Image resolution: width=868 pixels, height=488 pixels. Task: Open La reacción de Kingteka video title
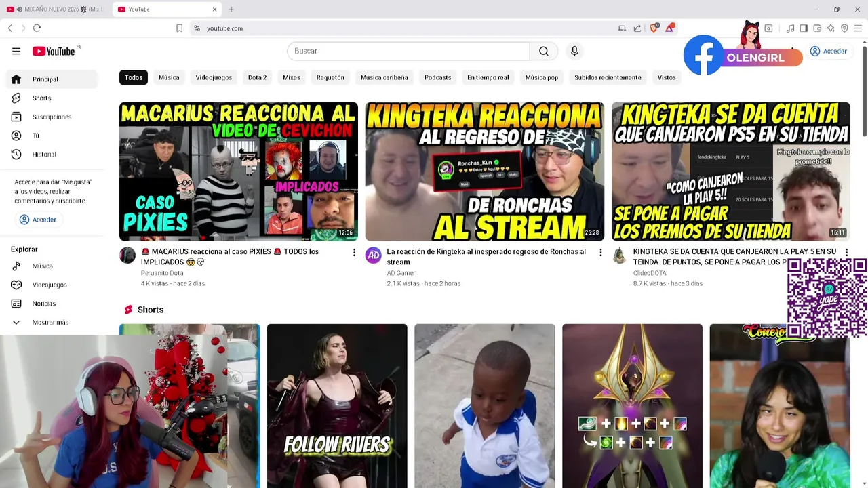486,257
